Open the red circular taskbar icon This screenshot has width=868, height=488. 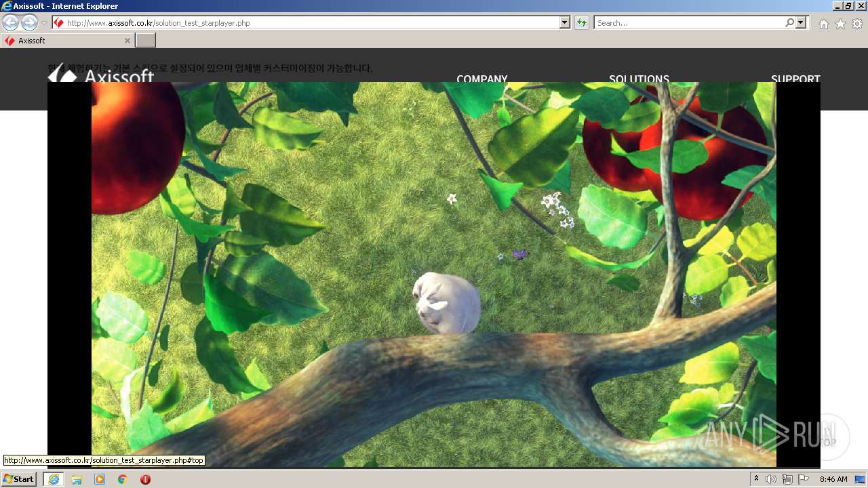145,479
